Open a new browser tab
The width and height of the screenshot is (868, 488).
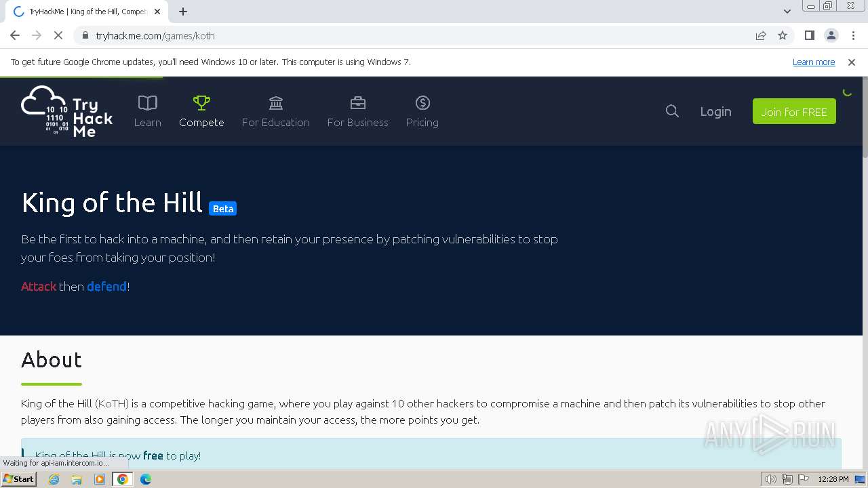coord(183,12)
